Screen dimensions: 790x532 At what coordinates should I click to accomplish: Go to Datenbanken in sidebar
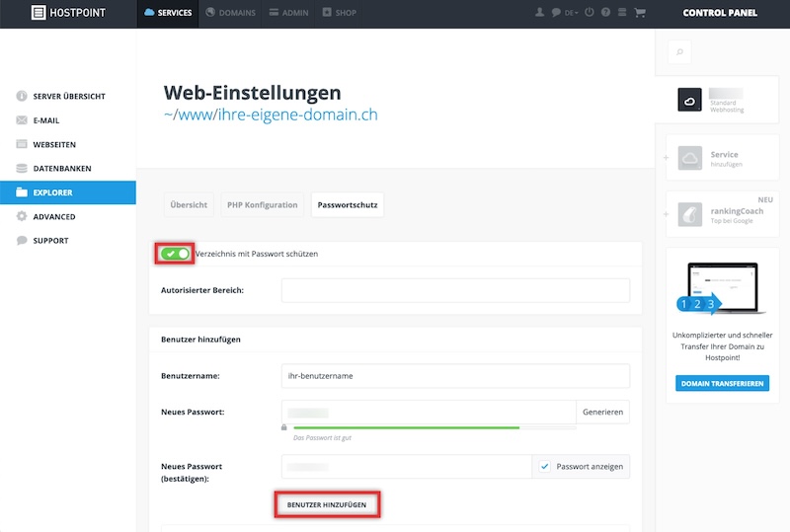point(68,168)
